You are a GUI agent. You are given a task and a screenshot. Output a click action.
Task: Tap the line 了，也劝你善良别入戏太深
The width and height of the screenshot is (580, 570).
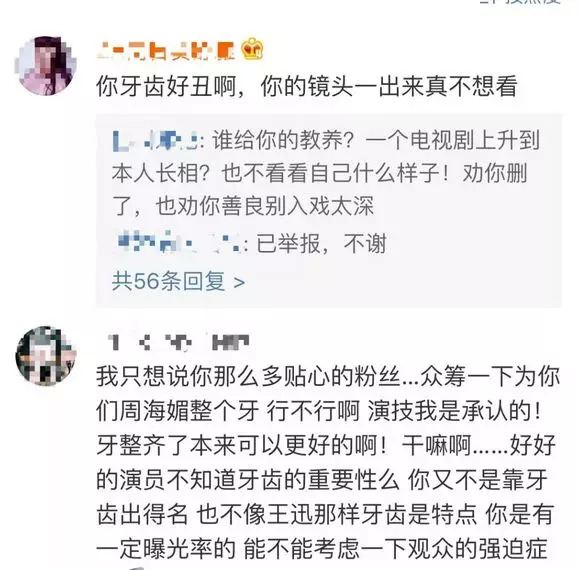tap(243, 206)
